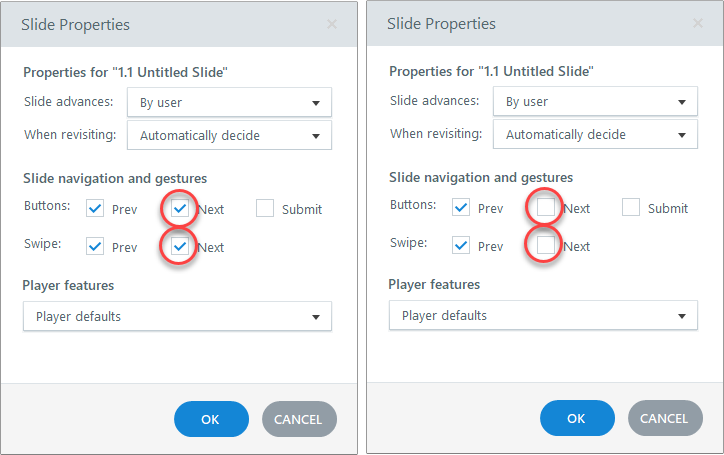Check Buttons Next checkbox in right dialog
The height and width of the screenshot is (455, 724).
pyautogui.click(x=546, y=208)
